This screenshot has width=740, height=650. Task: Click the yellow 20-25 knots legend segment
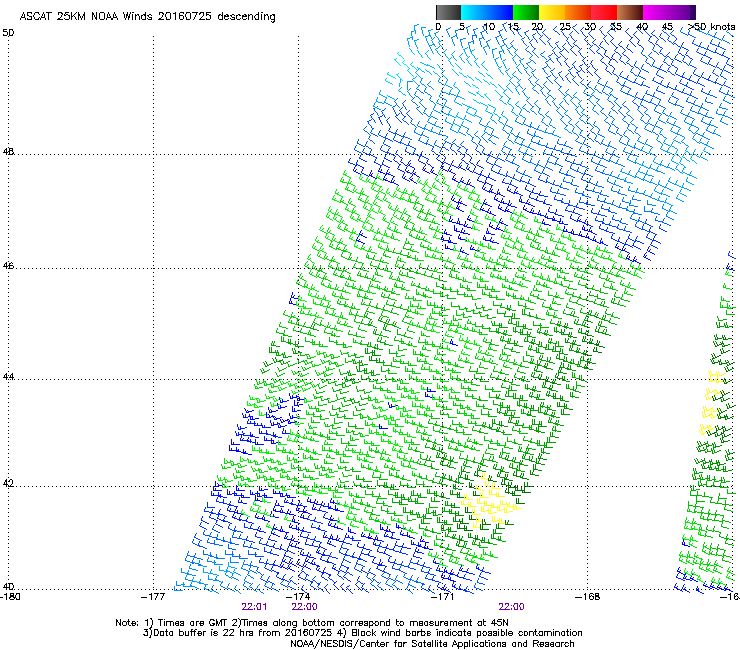coord(552,12)
